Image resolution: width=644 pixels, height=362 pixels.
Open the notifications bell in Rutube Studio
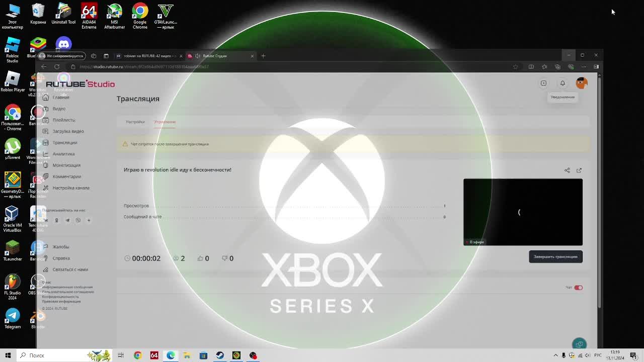tap(562, 83)
